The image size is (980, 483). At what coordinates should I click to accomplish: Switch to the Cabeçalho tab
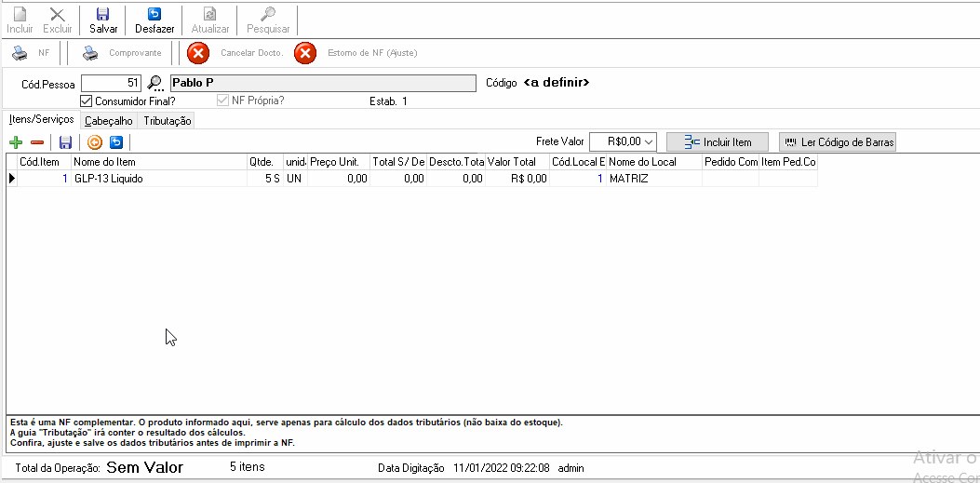click(x=109, y=121)
